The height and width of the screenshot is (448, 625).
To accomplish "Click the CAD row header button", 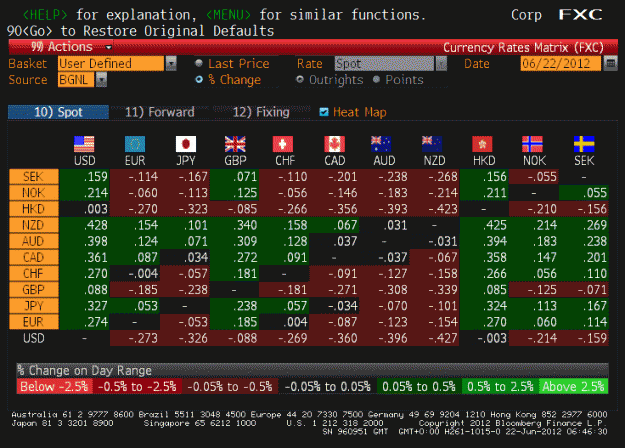I will point(34,257).
